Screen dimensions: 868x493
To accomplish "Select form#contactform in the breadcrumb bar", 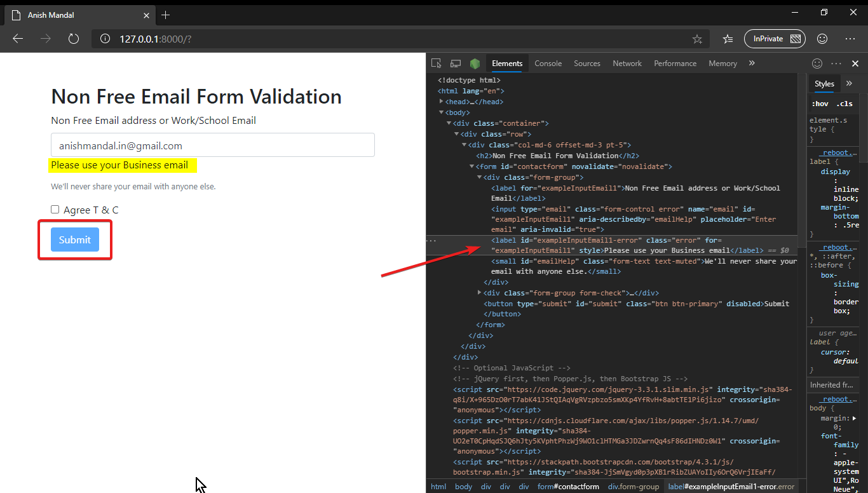I will [568, 486].
